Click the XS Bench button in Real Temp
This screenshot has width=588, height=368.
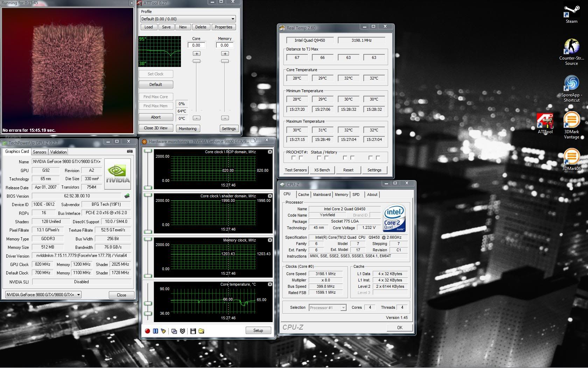point(322,170)
